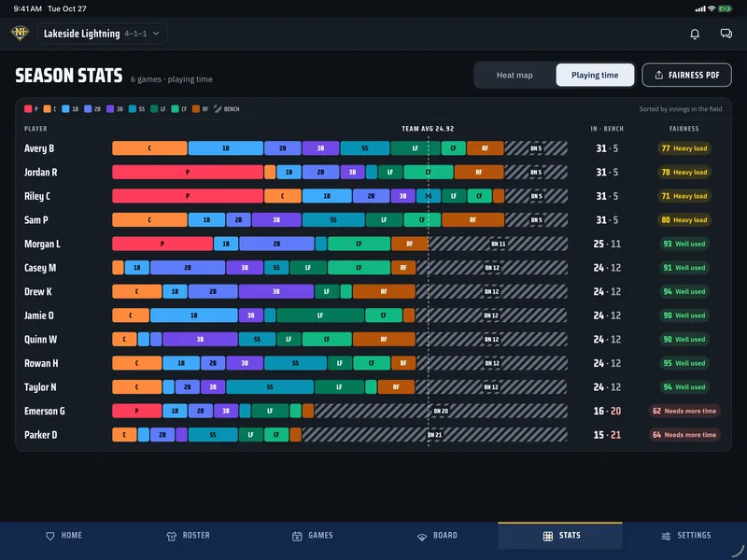Click the 95 Well used badge
747x560 pixels.
tap(684, 362)
